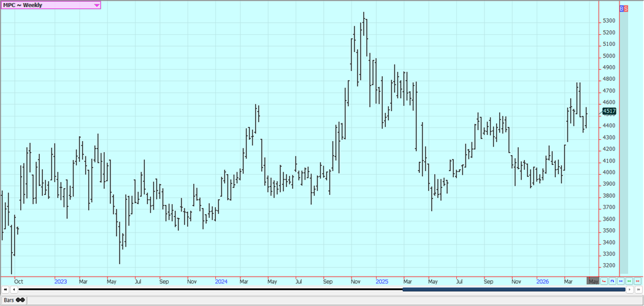The height and width of the screenshot is (306, 644).
Task: Jump to the earliest chart data
Action: click(x=6, y=290)
